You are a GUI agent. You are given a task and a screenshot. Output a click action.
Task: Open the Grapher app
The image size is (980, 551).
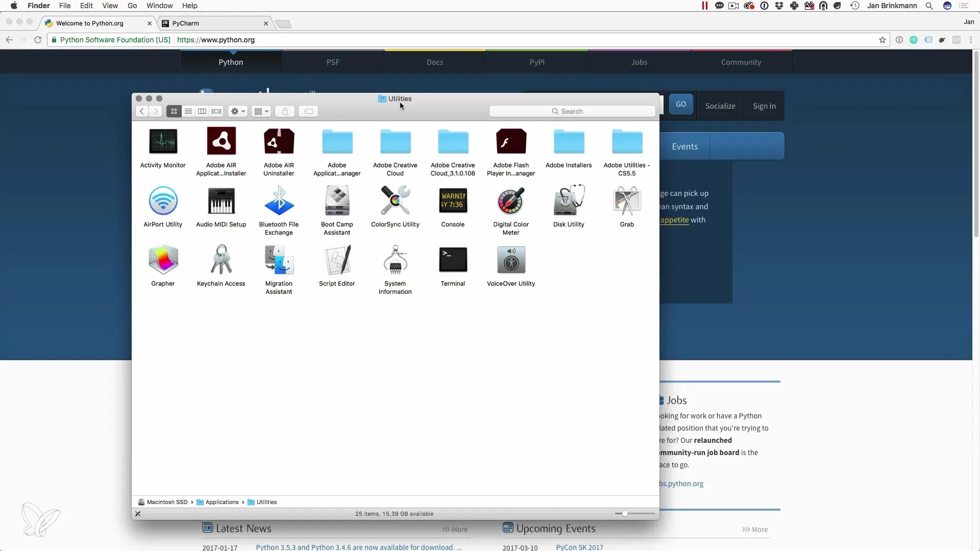pyautogui.click(x=163, y=260)
